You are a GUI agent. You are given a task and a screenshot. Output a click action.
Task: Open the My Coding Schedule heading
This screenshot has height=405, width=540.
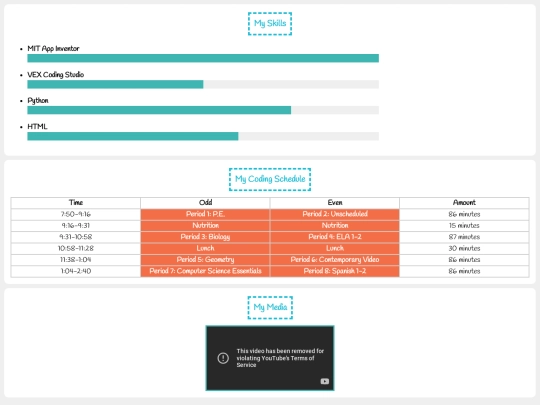coord(270,179)
